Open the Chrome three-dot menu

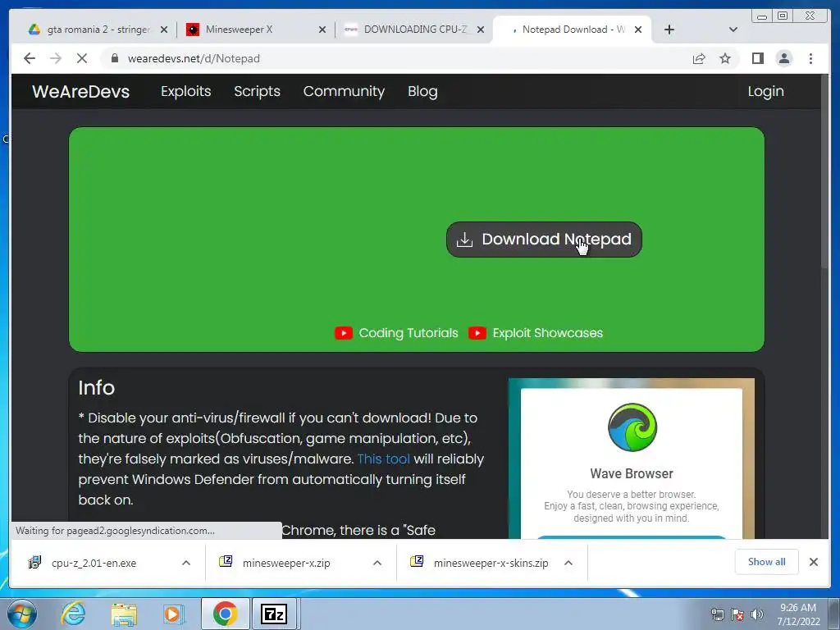click(810, 58)
